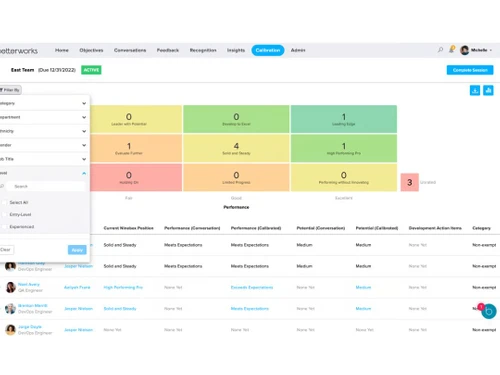500x375 pixels.
Task: Select the Limited Progress box
Action: [236, 177]
